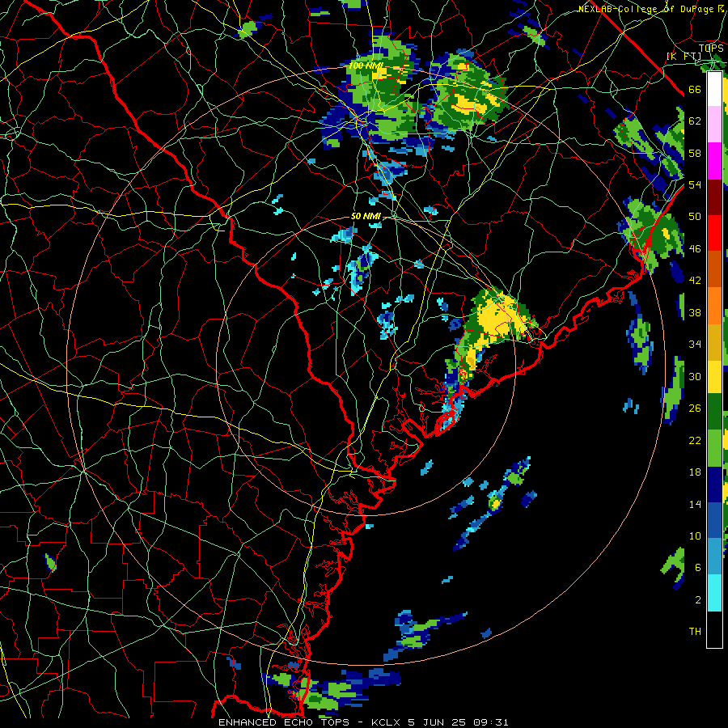Select the 10 legend value

(x=695, y=535)
